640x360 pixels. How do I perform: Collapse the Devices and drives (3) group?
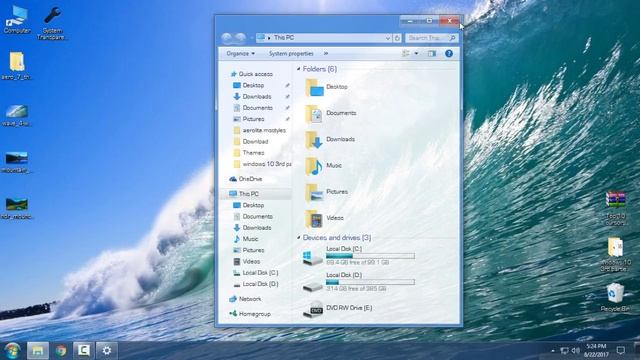(299, 238)
